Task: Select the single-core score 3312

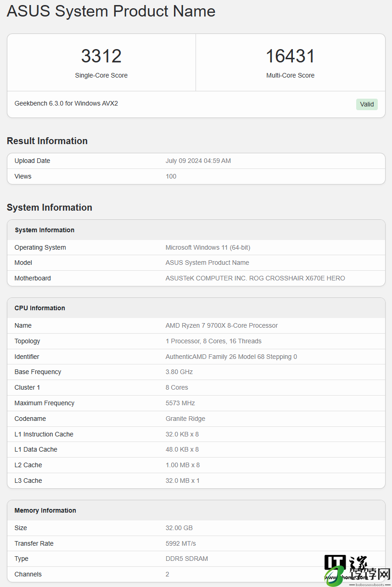Action: (x=101, y=56)
